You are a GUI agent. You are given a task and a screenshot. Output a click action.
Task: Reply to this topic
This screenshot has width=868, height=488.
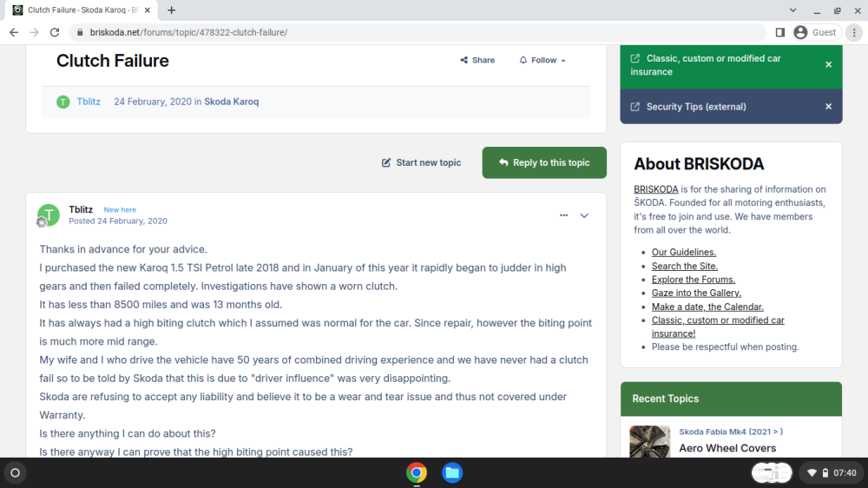[x=544, y=162]
